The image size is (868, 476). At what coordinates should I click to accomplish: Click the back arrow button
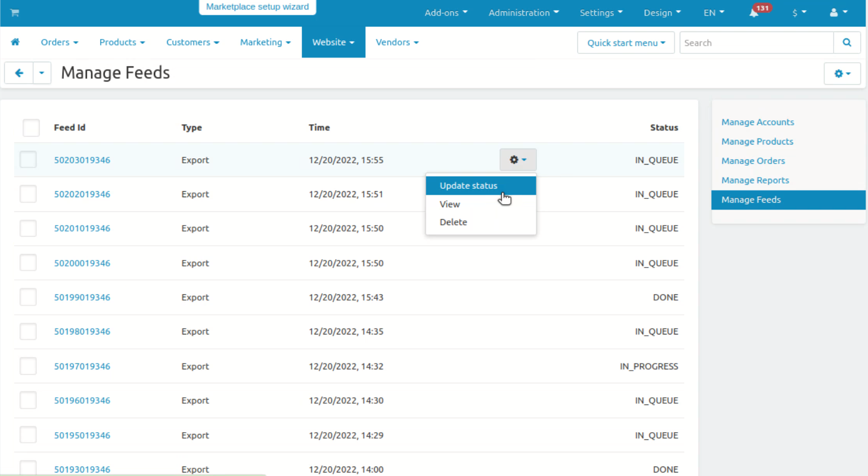point(19,73)
